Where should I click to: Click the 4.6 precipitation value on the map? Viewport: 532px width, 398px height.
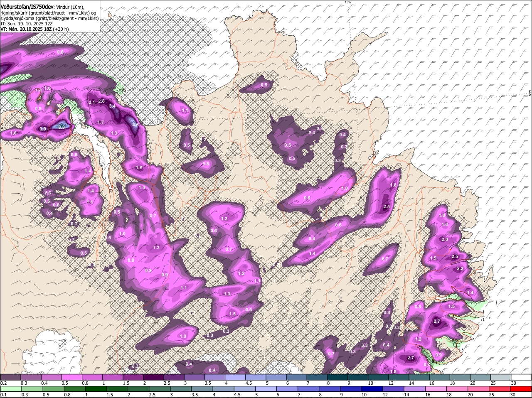coord(135,124)
